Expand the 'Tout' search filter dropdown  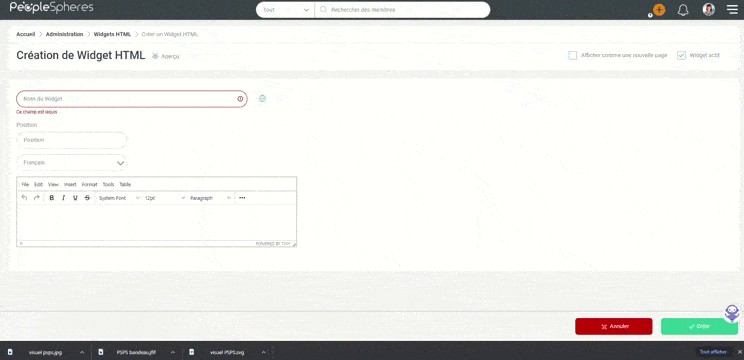coord(286,9)
